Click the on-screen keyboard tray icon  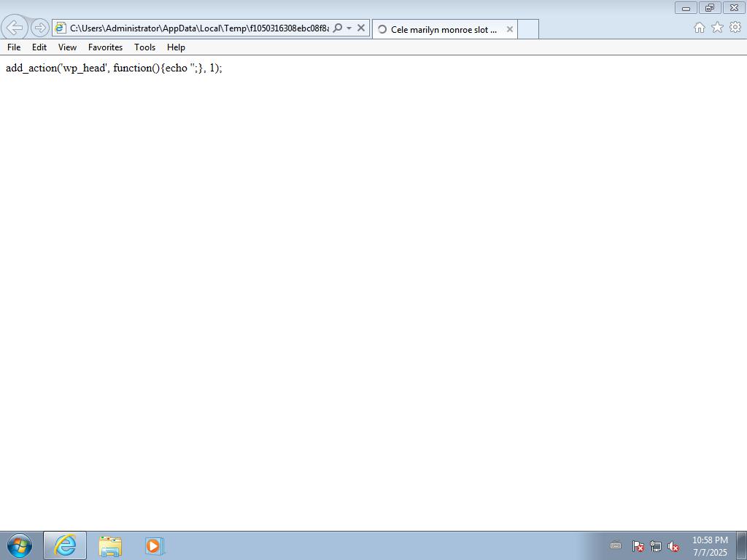tap(616, 545)
